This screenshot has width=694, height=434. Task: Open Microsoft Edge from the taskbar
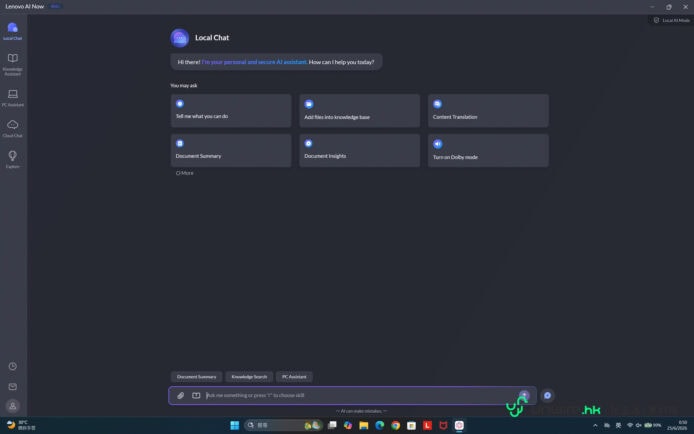pos(380,425)
